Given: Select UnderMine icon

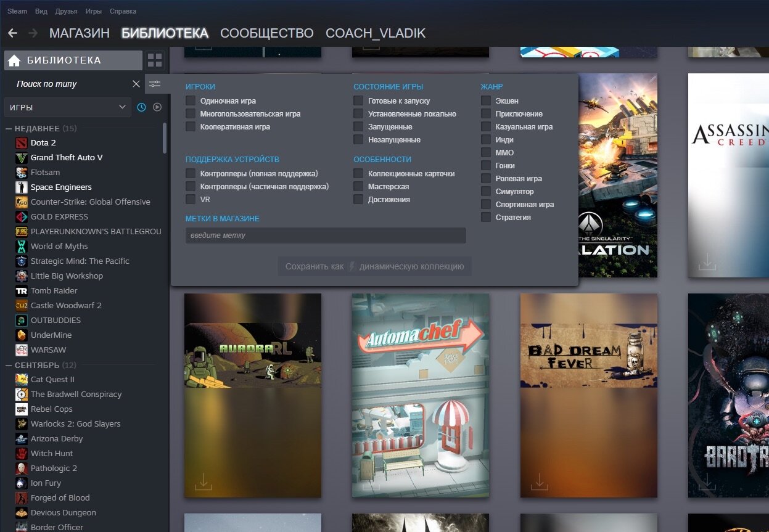Looking at the screenshot, I should click(22, 335).
